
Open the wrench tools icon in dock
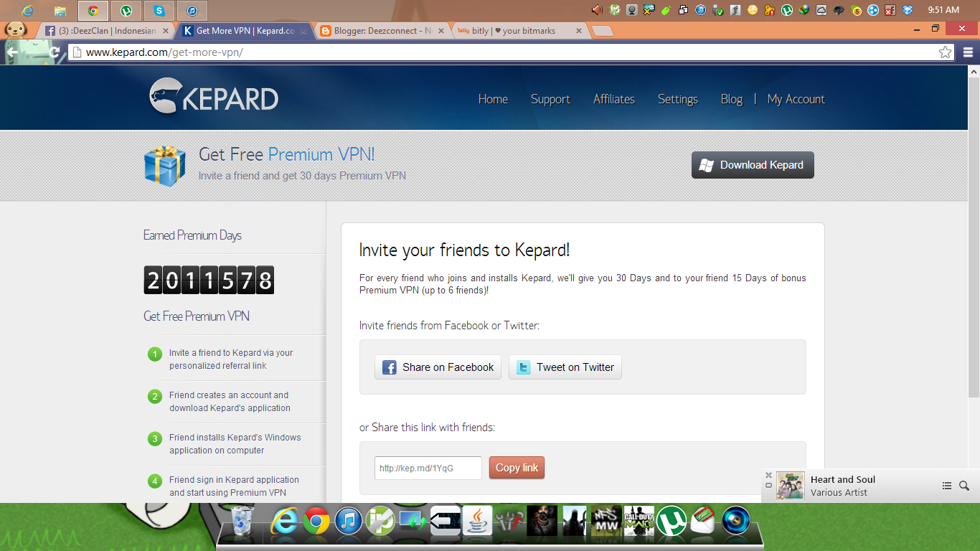tap(510, 521)
